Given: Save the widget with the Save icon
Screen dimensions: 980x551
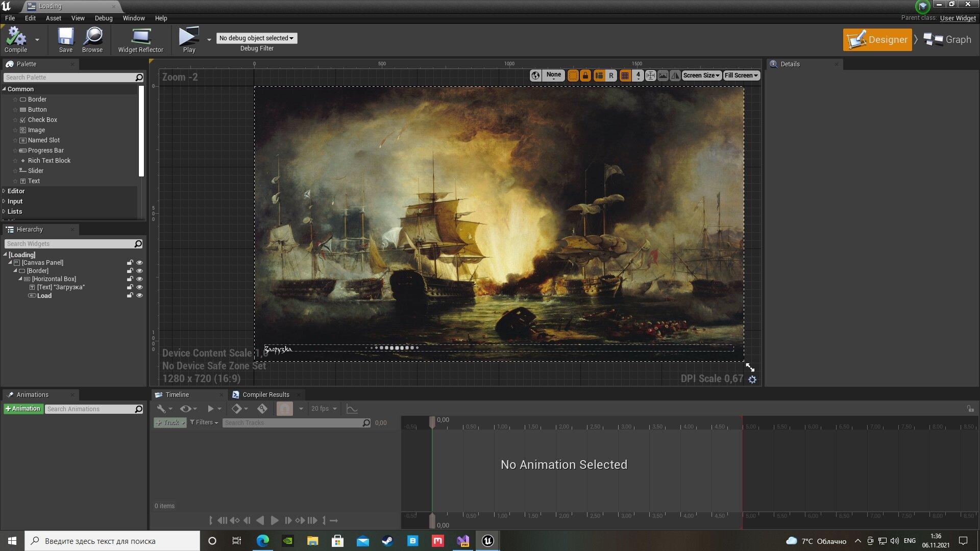Looking at the screenshot, I should tap(66, 40).
